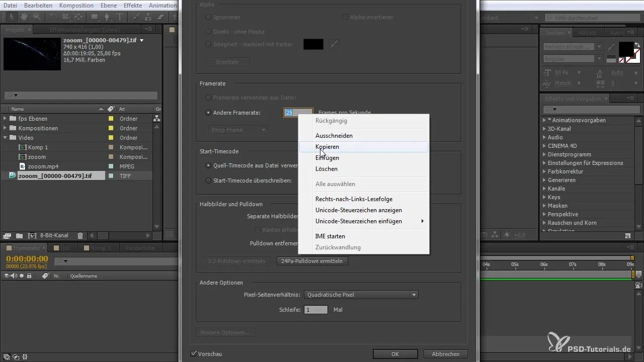Click the speaker audio column icon in timeline
Screen dimensions: 644x362
[14, 276]
